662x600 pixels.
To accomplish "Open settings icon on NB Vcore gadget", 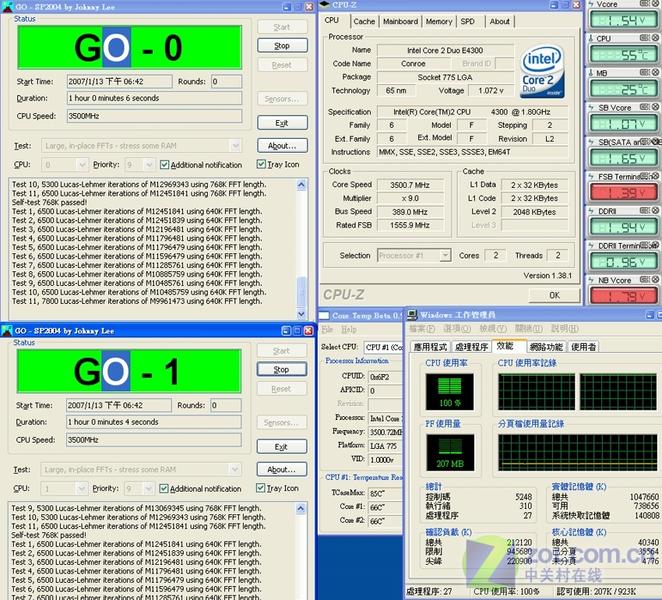I will (645, 280).
